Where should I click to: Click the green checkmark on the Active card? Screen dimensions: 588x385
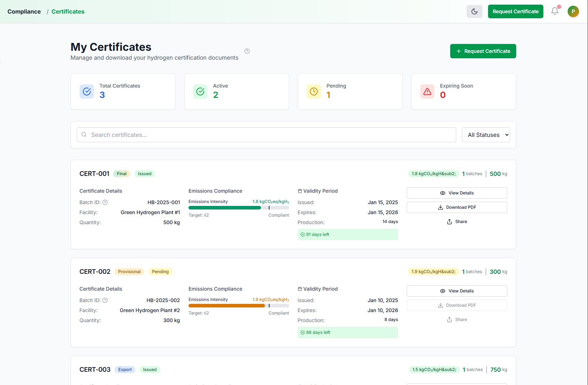click(200, 92)
